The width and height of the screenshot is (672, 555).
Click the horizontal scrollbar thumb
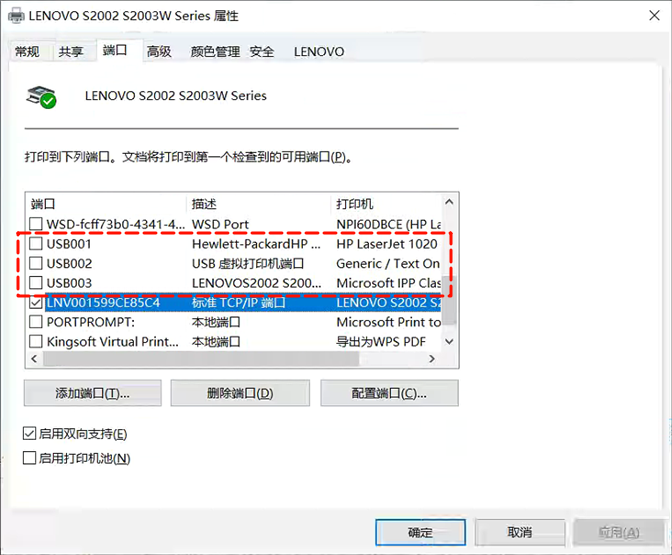pos(201,359)
